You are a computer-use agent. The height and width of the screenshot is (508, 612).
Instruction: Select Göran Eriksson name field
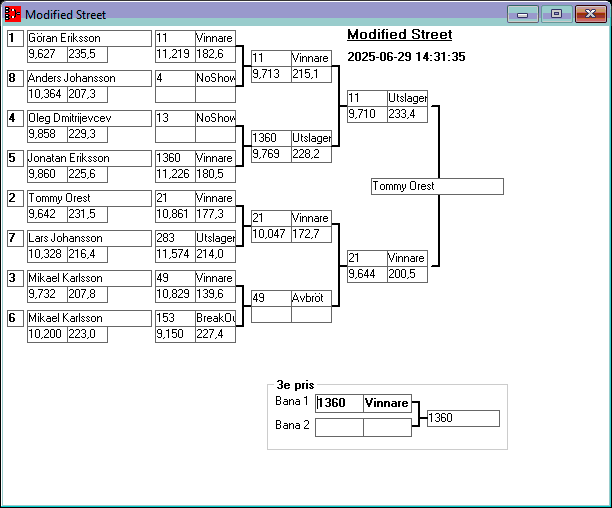point(89,38)
